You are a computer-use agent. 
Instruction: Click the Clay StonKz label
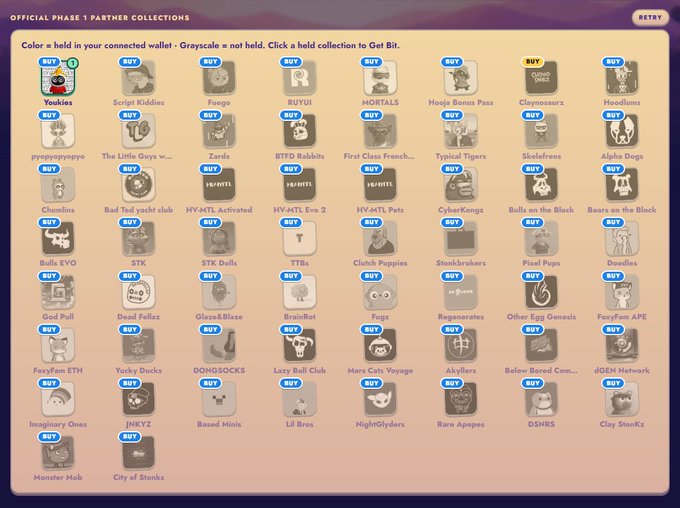pos(622,424)
